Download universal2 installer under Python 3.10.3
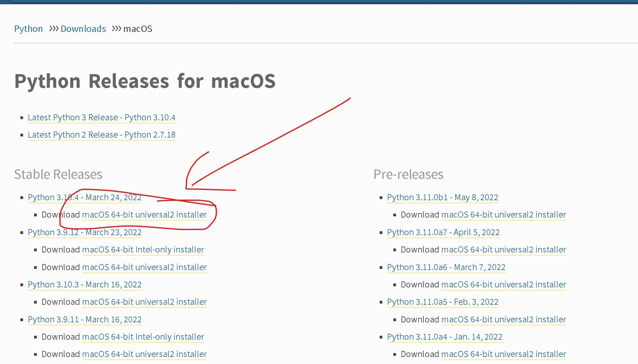This screenshot has width=638, height=364. (x=144, y=302)
